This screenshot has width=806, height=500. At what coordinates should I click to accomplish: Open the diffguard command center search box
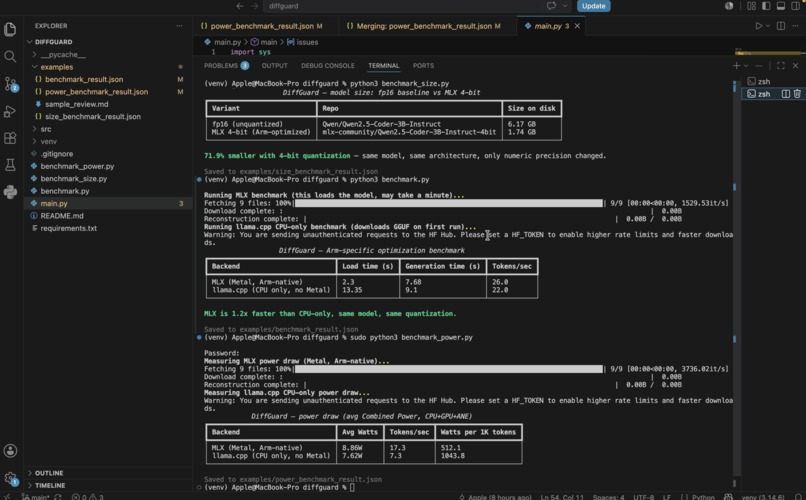click(404, 6)
